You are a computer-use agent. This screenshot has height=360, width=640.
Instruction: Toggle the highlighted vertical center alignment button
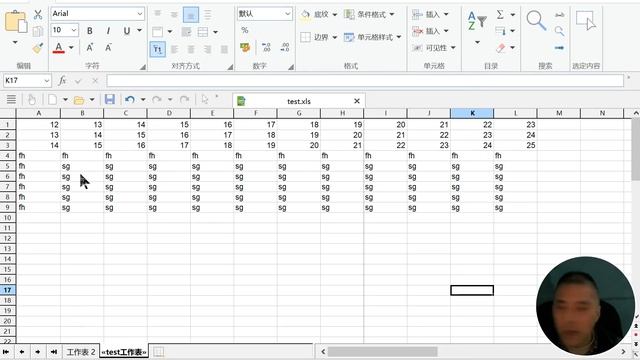[191, 15]
